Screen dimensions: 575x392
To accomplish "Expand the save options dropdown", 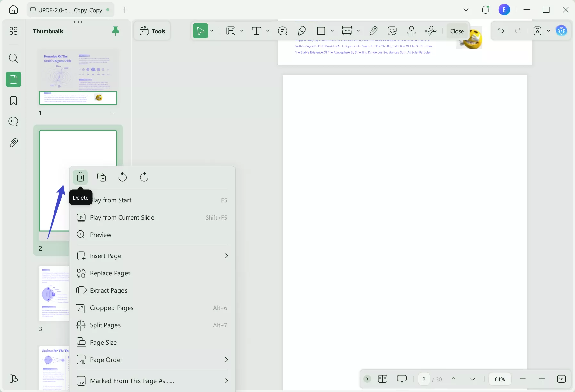I will click(x=549, y=31).
